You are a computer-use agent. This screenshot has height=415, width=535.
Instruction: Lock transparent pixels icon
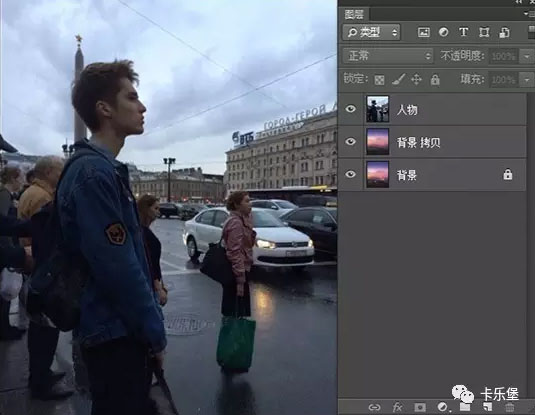click(x=379, y=80)
